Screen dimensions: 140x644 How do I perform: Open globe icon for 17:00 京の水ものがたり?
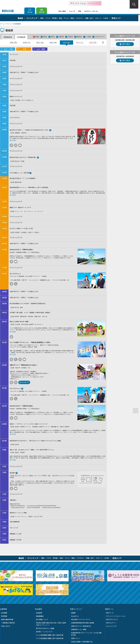(11, 261)
